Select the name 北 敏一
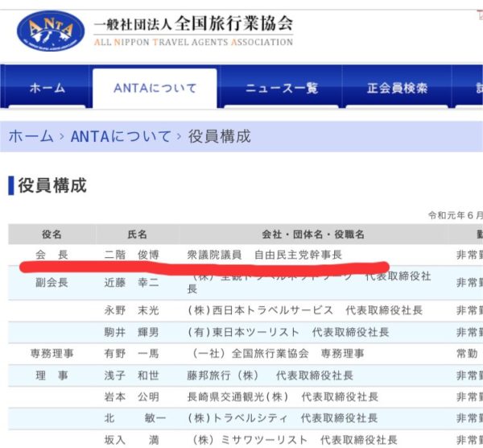This screenshot has height=448, width=483. [135, 418]
